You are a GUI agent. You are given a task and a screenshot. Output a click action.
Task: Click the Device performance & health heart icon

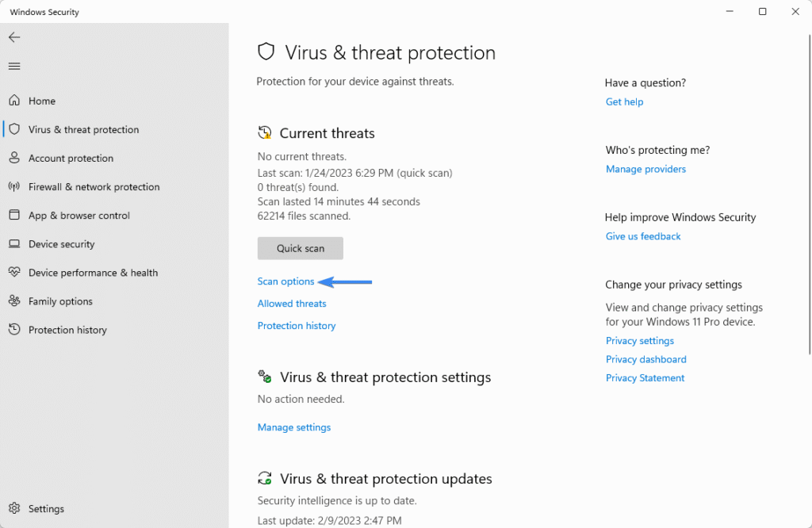pos(14,273)
